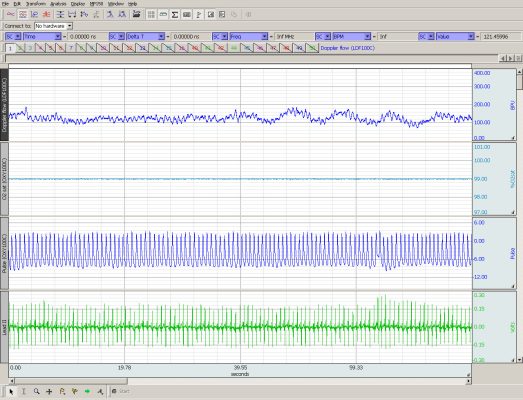Image resolution: width=523 pixels, height=400 pixels.
Task: Toggle last crossed-out channel box before Doppler label
Action: click(x=312, y=48)
